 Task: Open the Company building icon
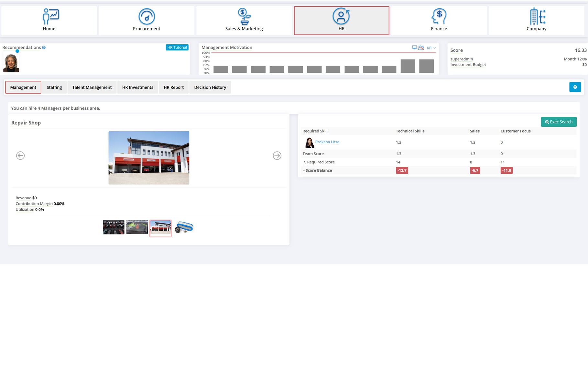[537, 17]
